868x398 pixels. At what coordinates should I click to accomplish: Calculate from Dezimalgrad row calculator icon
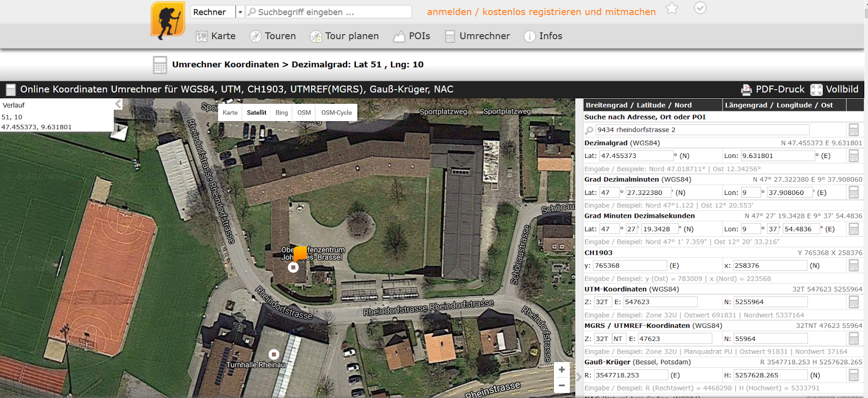[853, 156]
